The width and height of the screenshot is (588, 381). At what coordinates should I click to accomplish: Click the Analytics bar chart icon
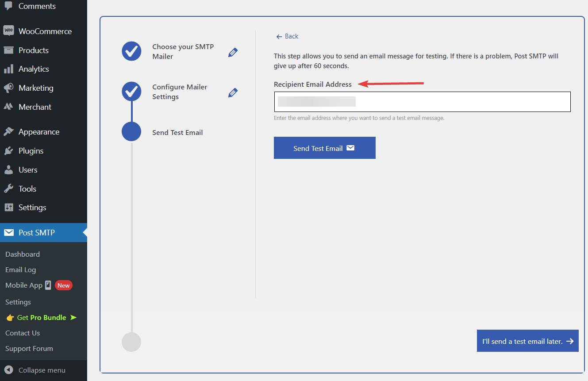click(8, 69)
